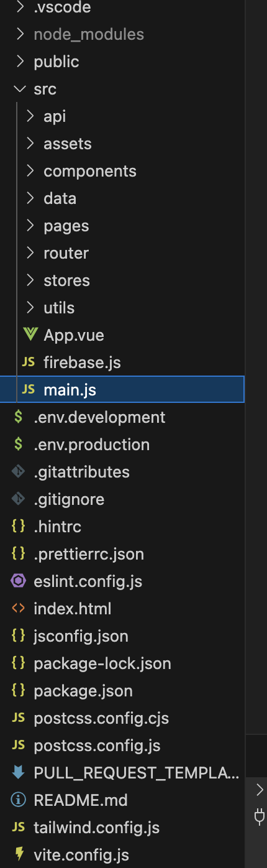Click the purple ESLint icon for eslint.config.js
Viewport: 267px width, 868px height.
coord(19,581)
